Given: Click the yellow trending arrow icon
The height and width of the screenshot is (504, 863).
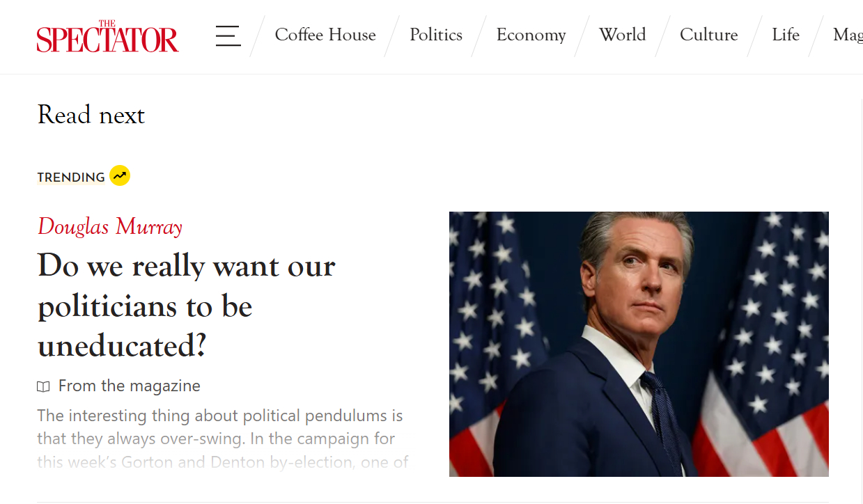Looking at the screenshot, I should (120, 176).
